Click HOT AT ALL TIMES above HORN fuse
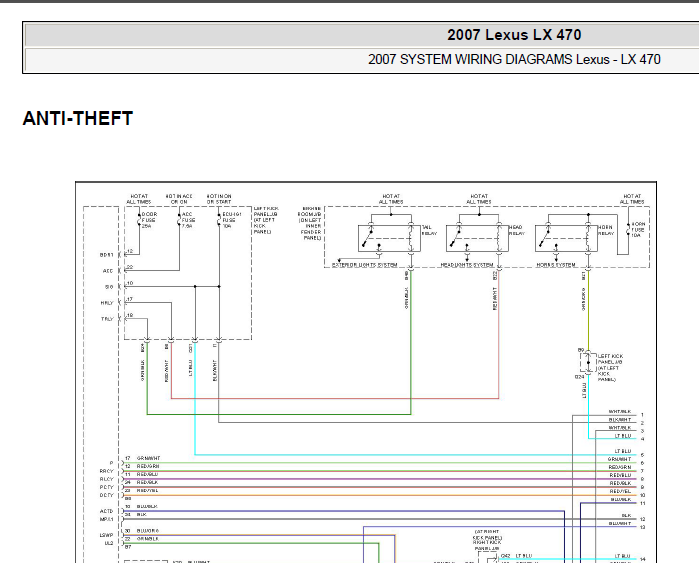Screen dimensions: 699x563 [x=632, y=199]
